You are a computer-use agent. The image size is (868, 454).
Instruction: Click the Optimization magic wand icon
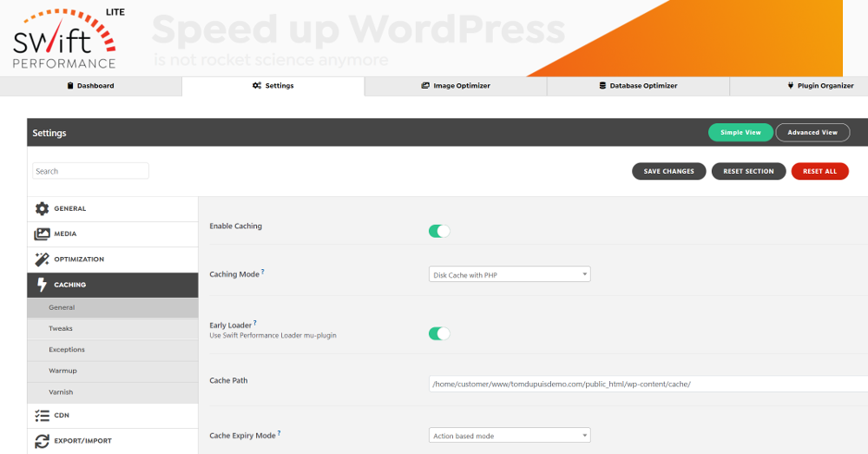42,259
